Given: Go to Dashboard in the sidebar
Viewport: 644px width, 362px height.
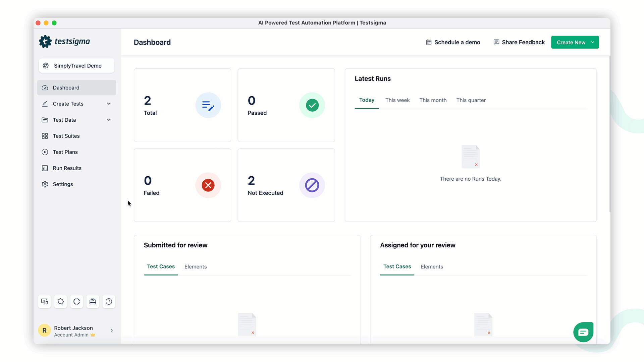Looking at the screenshot, I should (x=77, y=88).
